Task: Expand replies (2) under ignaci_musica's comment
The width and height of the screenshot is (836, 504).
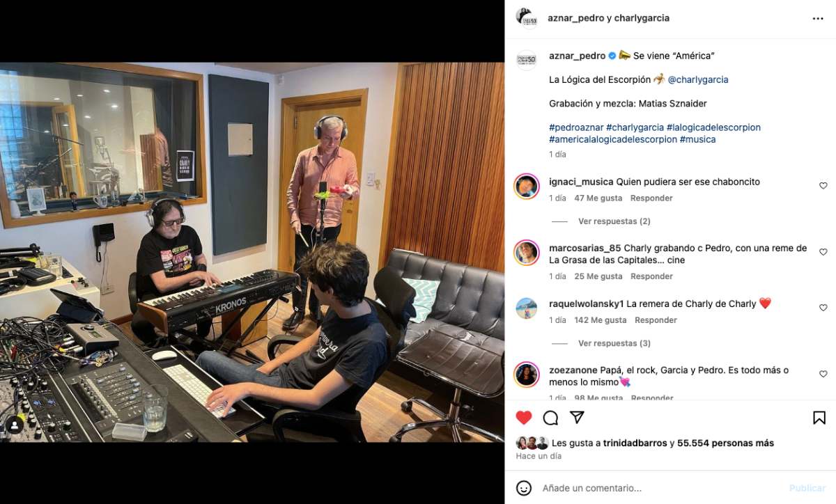Action: tap(614, 221)
